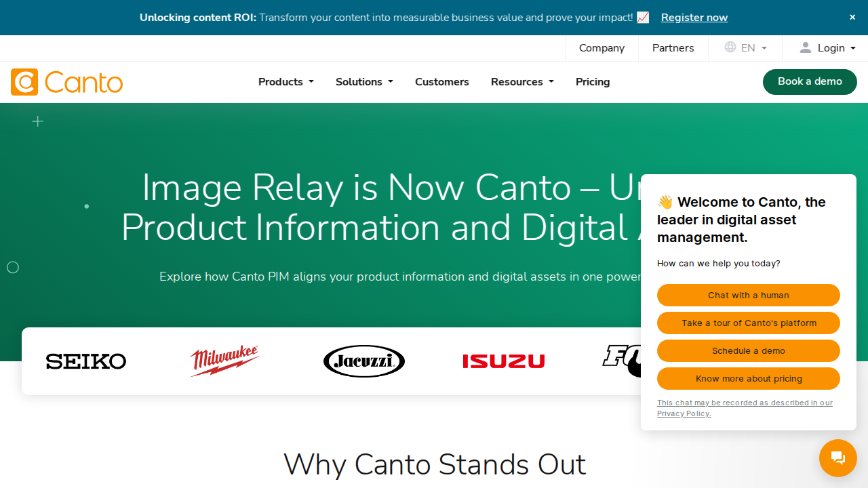
Task: Expand the Resources menu
Action: click(522, 82)
